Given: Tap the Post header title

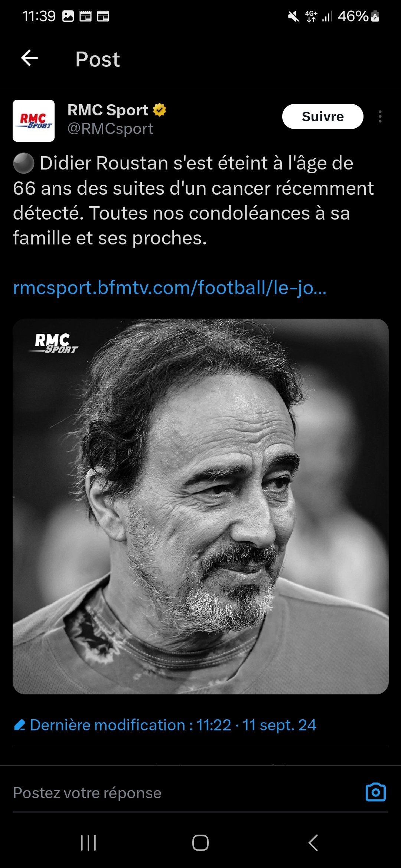Looking at the screenshot, I should [x=98, y=59].
